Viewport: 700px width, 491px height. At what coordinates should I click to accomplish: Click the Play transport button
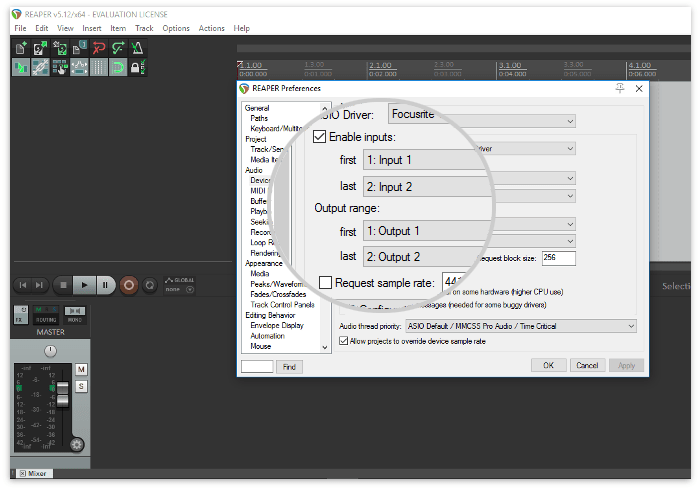(x=84, y=285)
